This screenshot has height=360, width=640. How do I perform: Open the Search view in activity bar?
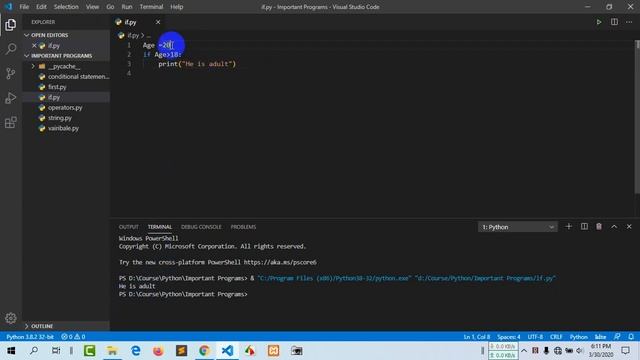pos(11,49)
